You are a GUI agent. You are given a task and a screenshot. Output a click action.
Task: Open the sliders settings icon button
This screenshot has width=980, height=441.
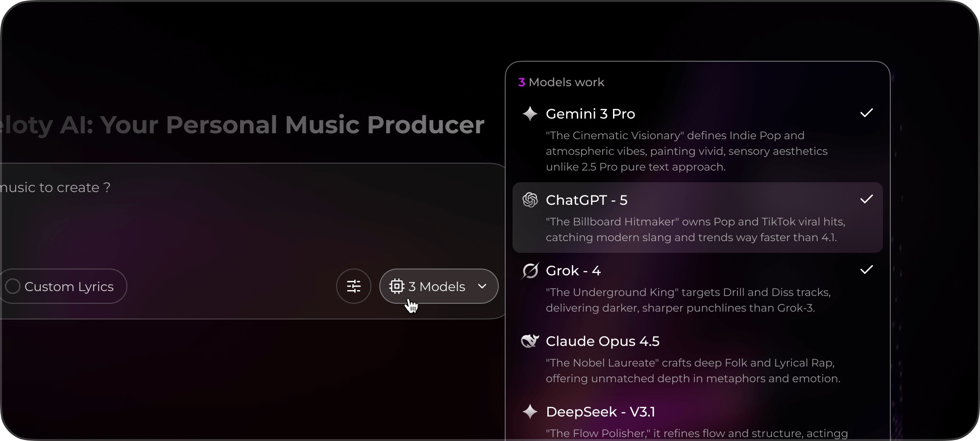click(x=354, y=286)
